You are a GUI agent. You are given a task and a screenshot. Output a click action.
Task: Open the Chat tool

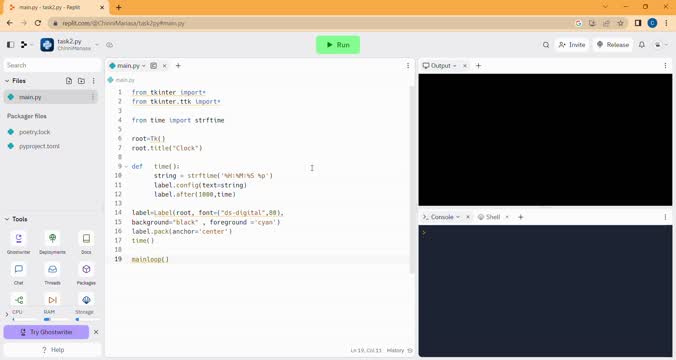[x=19, y=273]
